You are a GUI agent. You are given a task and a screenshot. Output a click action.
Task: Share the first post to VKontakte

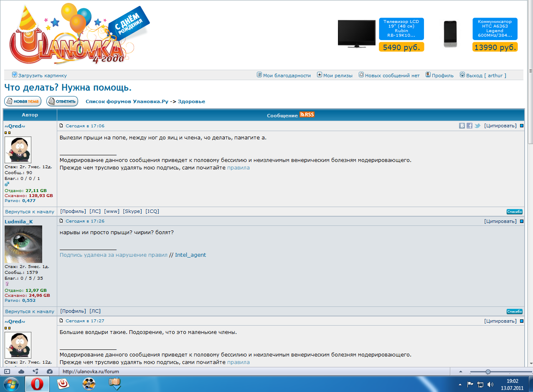(x=462, y=125)
